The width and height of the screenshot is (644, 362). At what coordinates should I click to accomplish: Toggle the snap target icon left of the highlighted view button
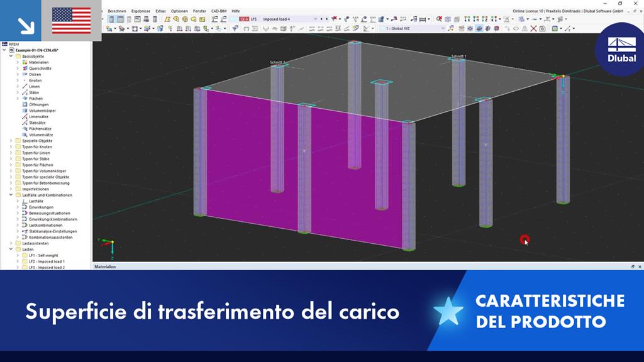tap(470, 28)
